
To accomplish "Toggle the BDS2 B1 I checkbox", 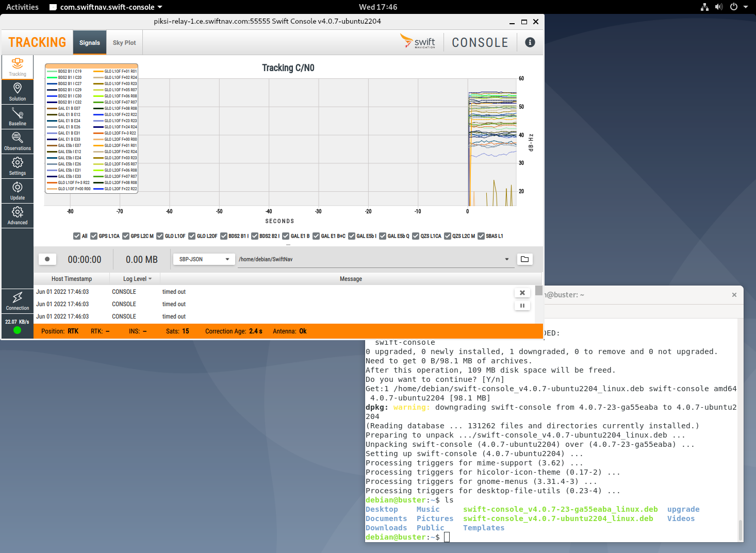I will (x=224, y=236).
